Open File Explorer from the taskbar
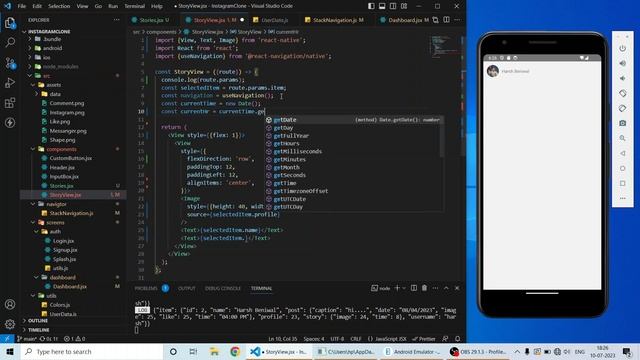640x360 pixels. click(x=214, y=351)
